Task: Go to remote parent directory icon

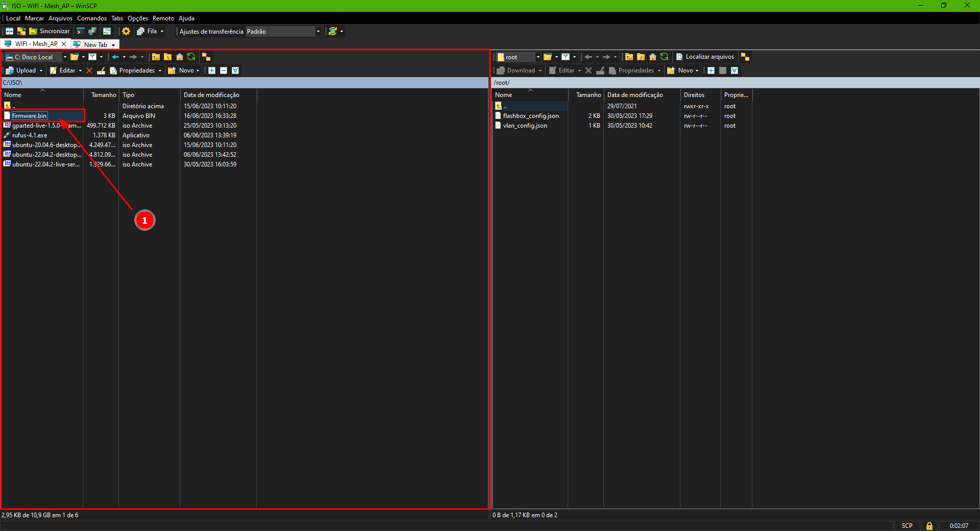Action: pyautogui.click(x=629, y=57)
